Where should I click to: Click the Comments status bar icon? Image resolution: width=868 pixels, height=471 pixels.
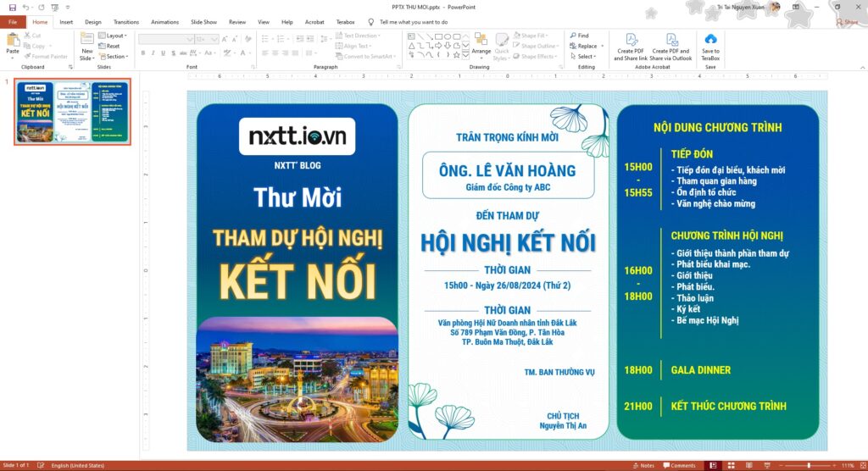pyautogui.click(x=679, y=465)
